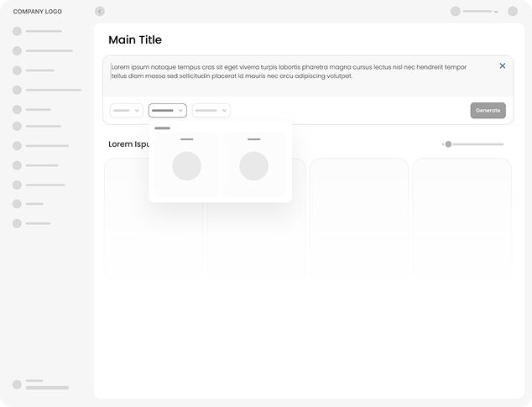
Task: Open the third dropdown next to Generate row
Action: pos(211,110)
